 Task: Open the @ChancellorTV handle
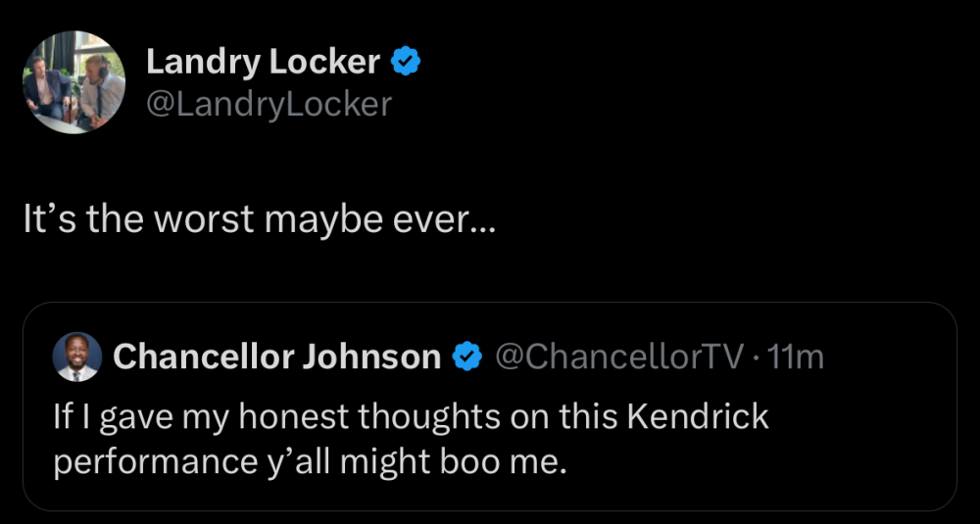pos(619,357)
